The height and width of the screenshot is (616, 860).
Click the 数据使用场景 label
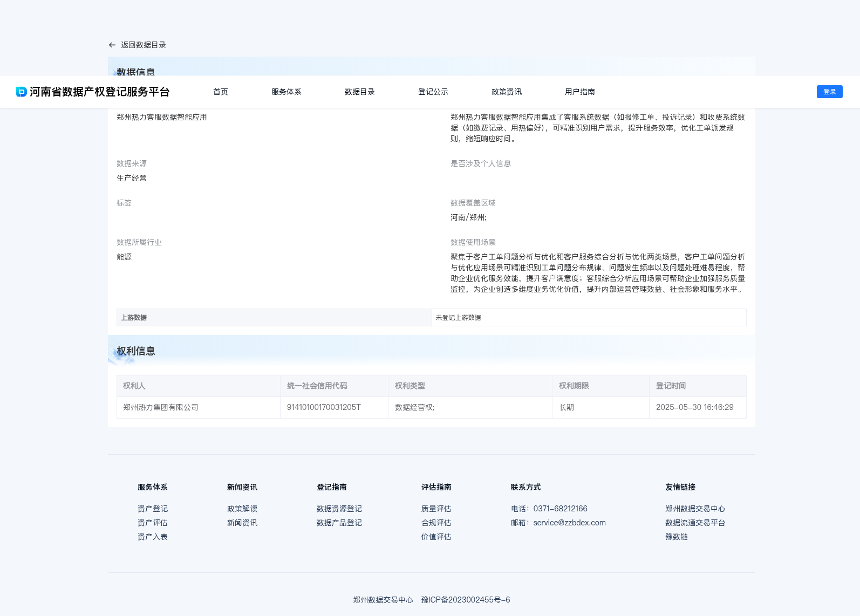pos(473,242)
